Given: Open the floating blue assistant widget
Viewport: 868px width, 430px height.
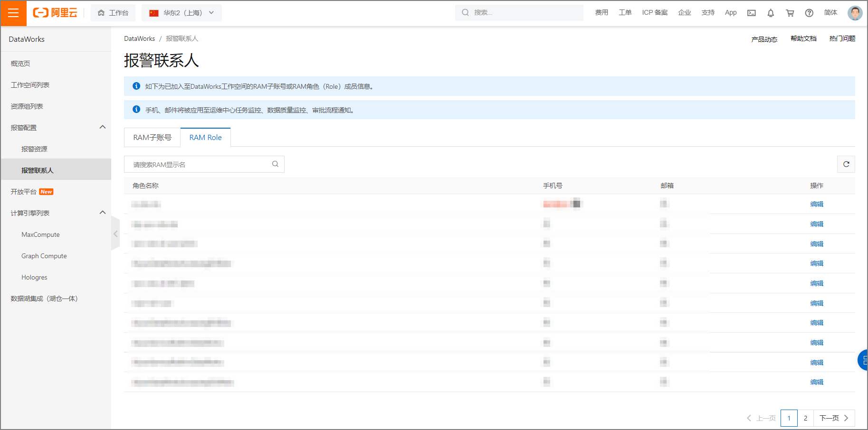Looking at the screenshot, I should click(863, 360).
